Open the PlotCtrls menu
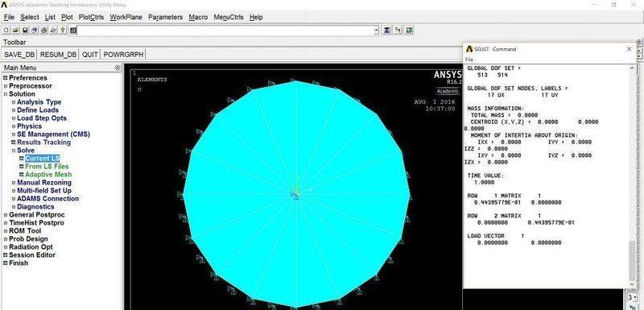This screenshot has width=644, height=310. coord(91,17)
